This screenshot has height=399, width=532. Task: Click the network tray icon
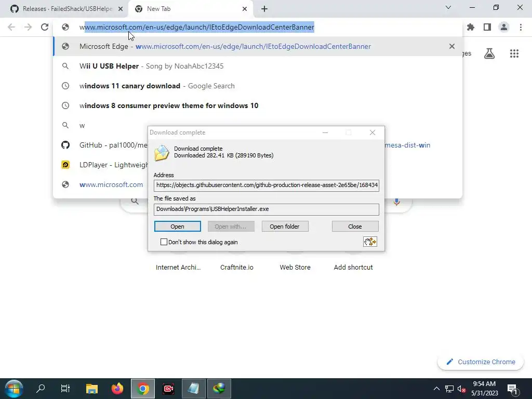[449, 389]
